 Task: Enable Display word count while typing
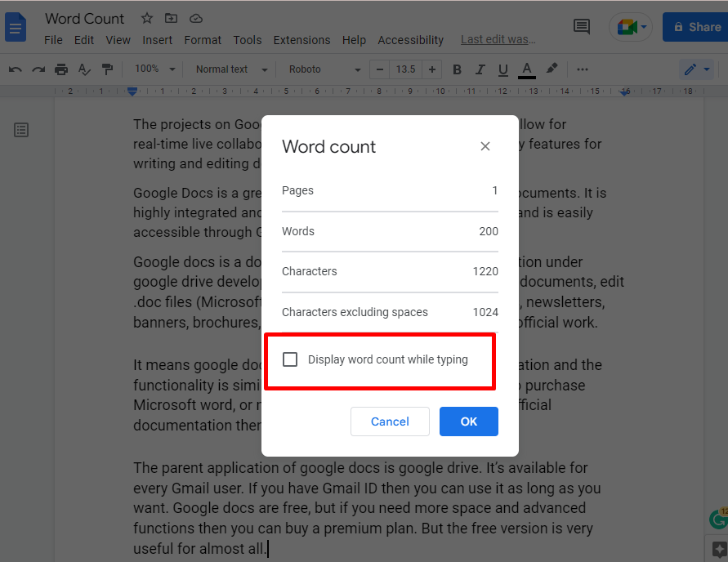290,359
